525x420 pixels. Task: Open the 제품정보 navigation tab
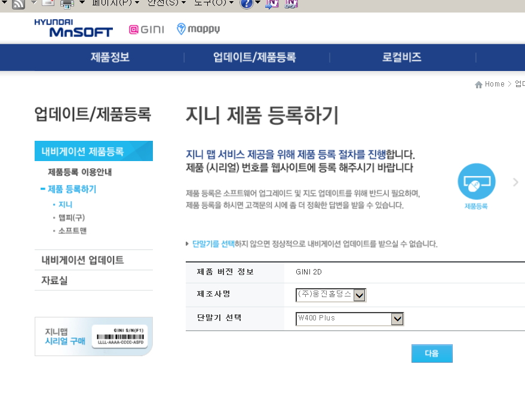[110, 57]
